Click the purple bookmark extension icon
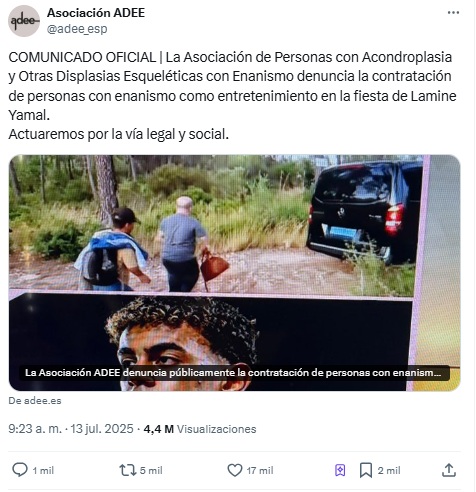The width and height of the screenshot is (476, 492). click(x=340, y=470)
